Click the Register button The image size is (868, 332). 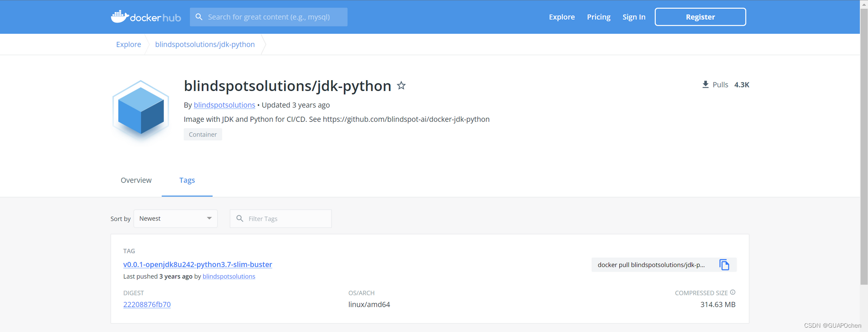click(700, 17)
